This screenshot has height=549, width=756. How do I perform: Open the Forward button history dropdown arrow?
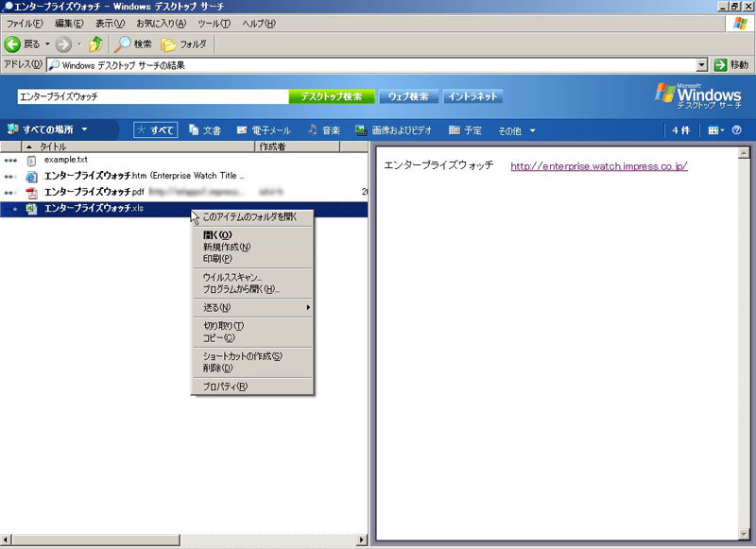(79, 43)
